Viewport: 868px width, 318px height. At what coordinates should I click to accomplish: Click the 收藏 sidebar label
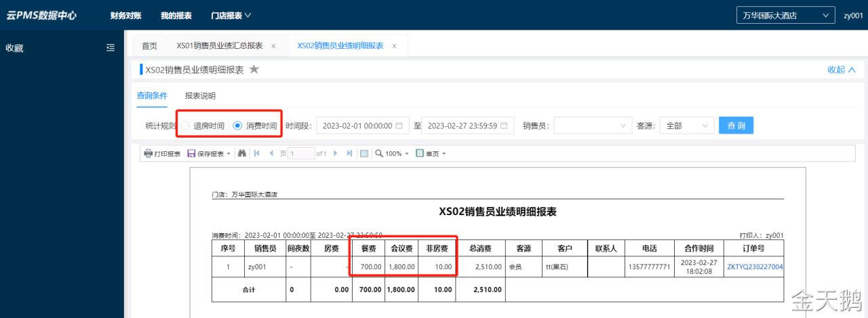tap(14, 48)
